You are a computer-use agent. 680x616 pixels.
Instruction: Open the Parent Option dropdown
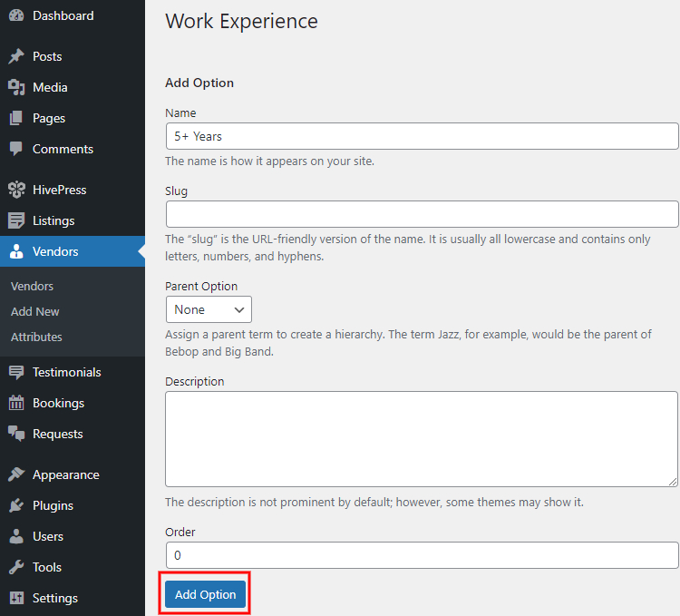pyautogui.click(x=209, y=309)
